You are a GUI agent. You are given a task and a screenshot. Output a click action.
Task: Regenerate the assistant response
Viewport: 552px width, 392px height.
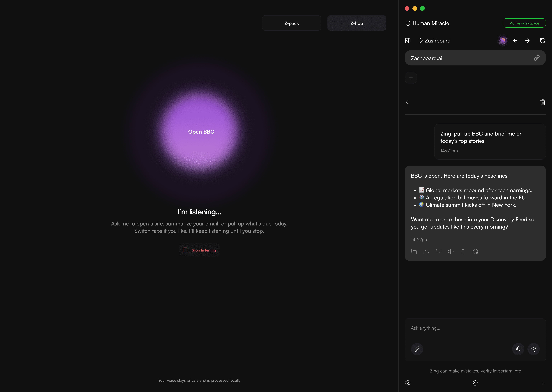coord(475,252)
